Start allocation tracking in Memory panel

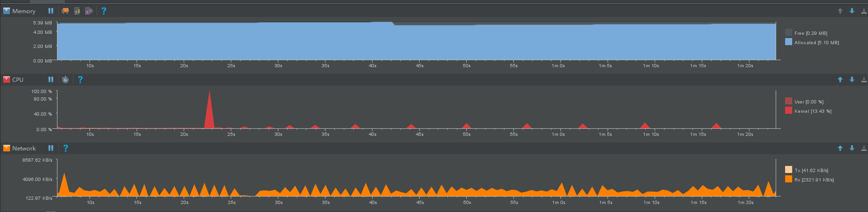[89, 11]
